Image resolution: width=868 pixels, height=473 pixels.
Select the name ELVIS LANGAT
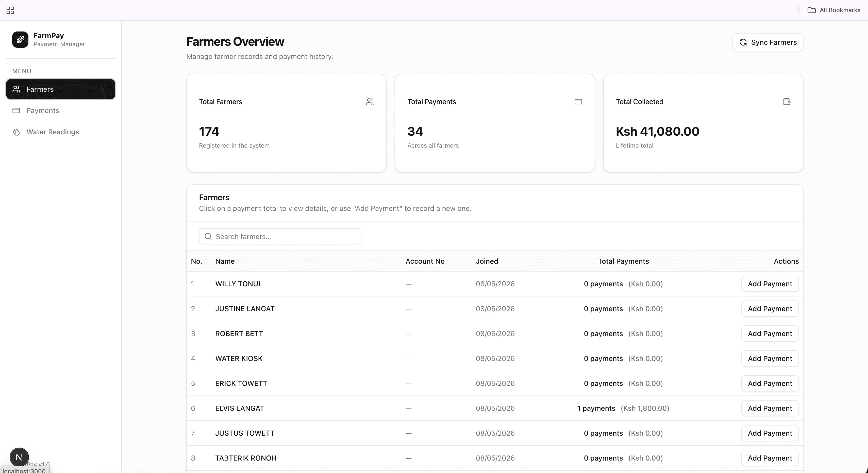click(x=240, y=408)
